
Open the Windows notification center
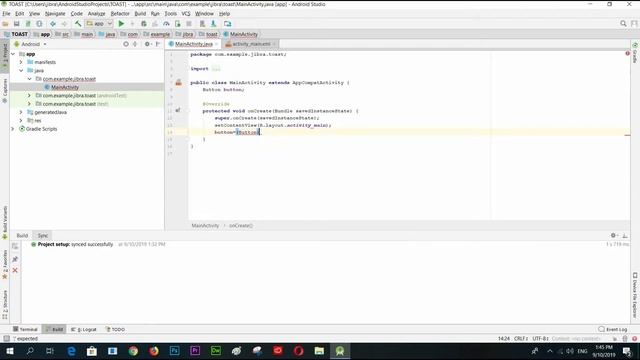(627, 351)
